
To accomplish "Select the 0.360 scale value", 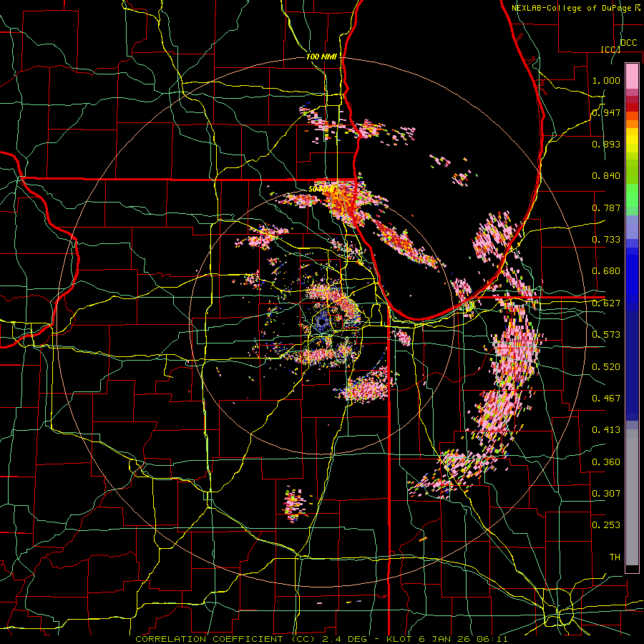I will pos(606,462).
